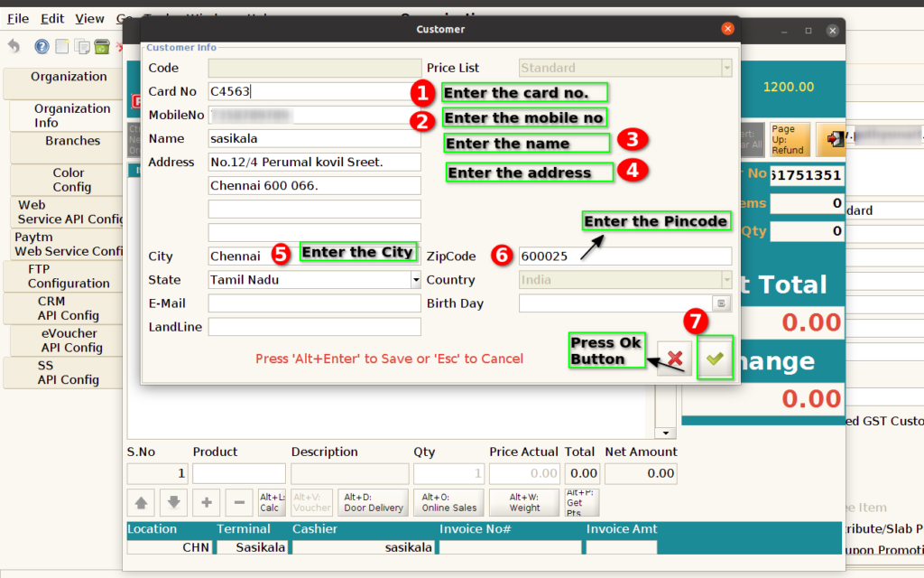Click the Qty field in line entry
The width and height of the screenshot is (924, 578).
[448, 473]
